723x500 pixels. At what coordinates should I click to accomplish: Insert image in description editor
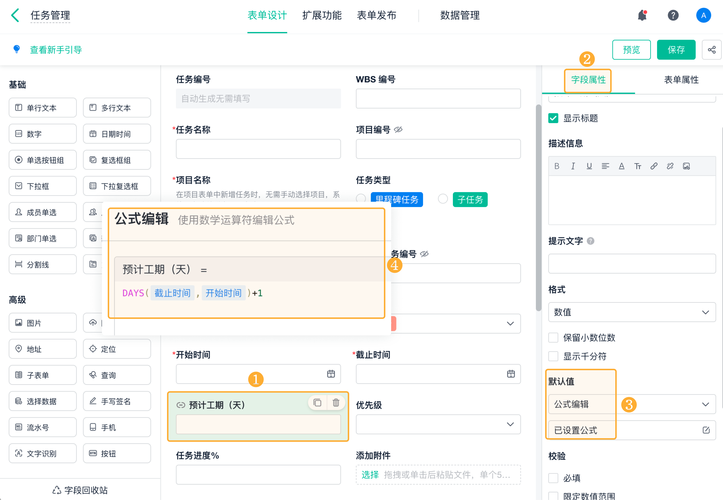pos(686,166)
